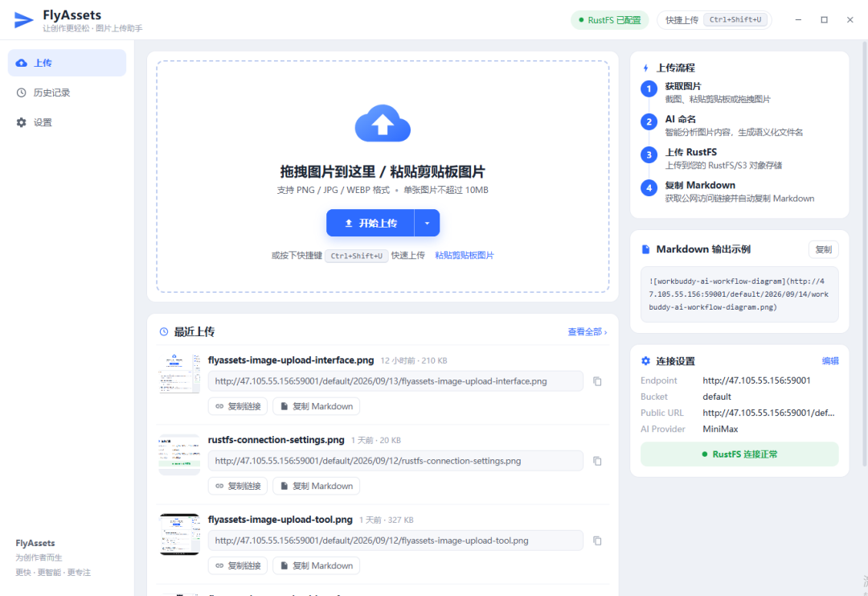Image resolution: width=868 pixels, height=596 pixels.
Task: Click the RustFS 连接正常 status bar
Action: 739,454
